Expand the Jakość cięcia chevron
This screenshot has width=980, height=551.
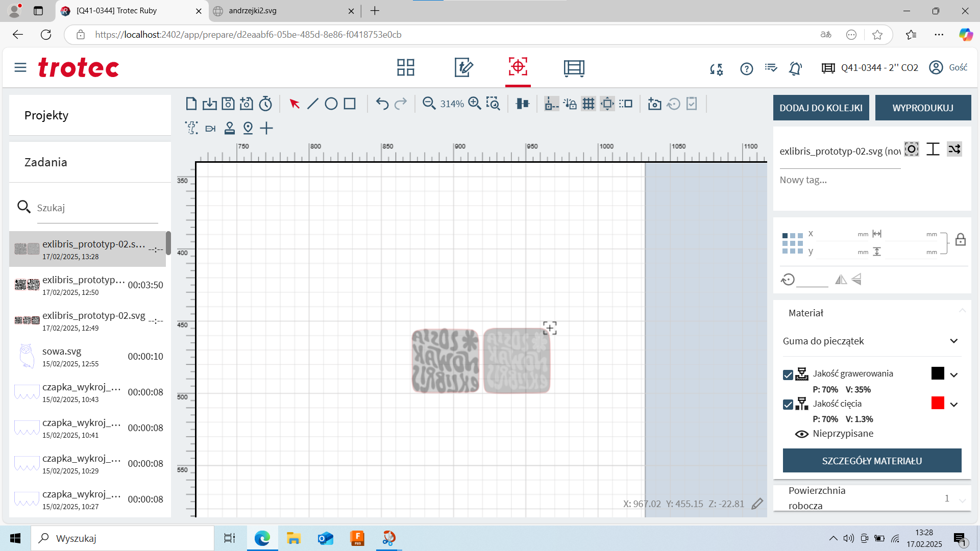(954, 405)
